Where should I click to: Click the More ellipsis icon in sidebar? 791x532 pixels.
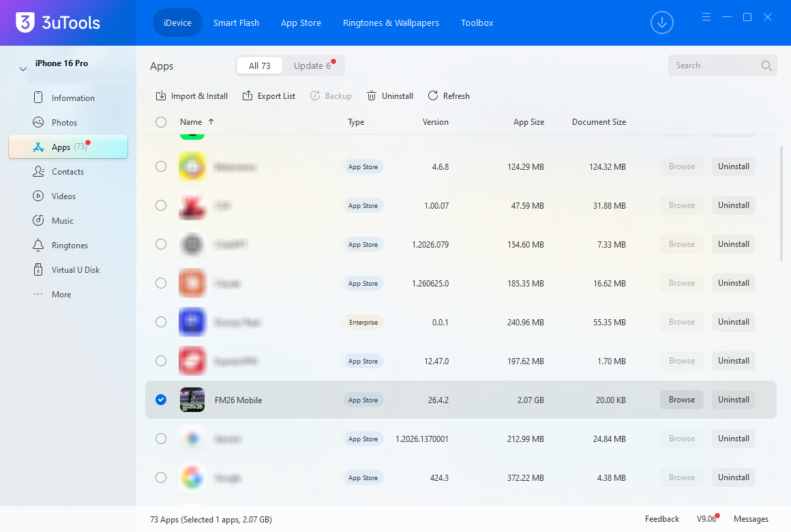[x=38, y=294]
